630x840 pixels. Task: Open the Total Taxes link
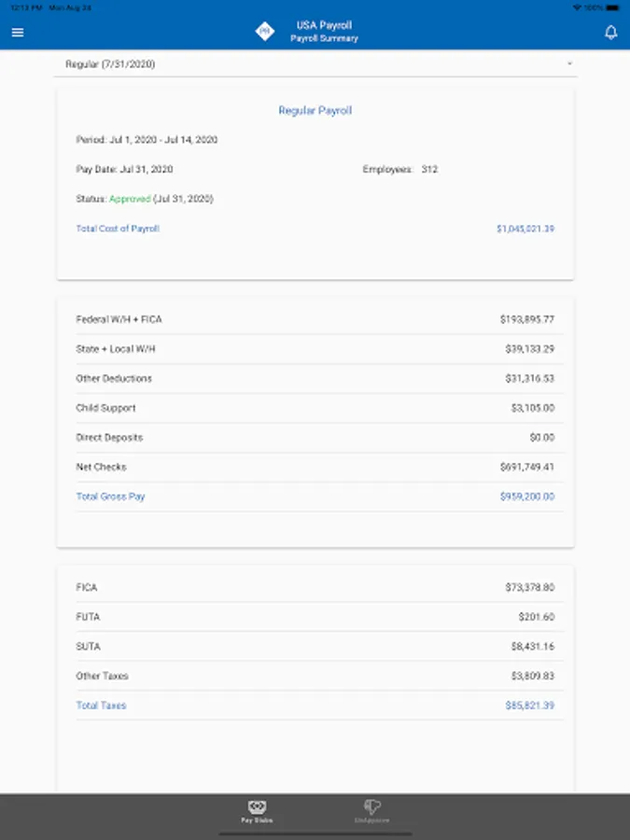click(101, 706)
